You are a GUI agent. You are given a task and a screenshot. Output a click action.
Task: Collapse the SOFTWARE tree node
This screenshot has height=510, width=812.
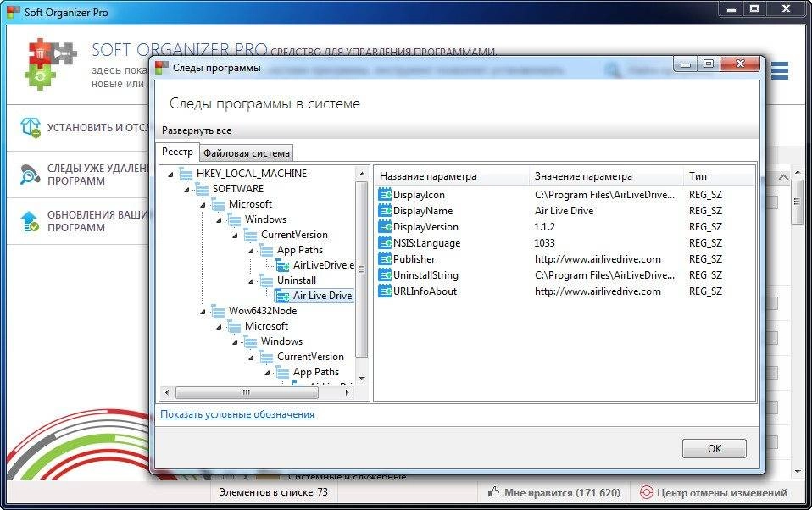click(x=186, y=190)
